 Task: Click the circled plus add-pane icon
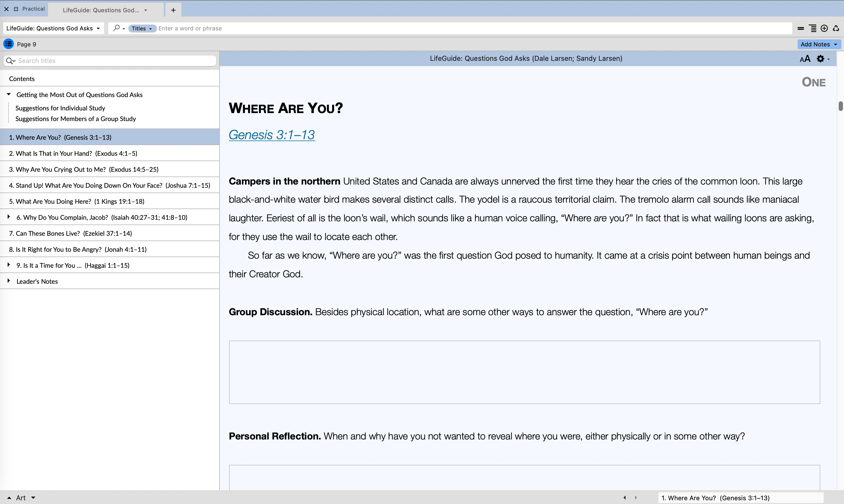click(x=824, y=28)
